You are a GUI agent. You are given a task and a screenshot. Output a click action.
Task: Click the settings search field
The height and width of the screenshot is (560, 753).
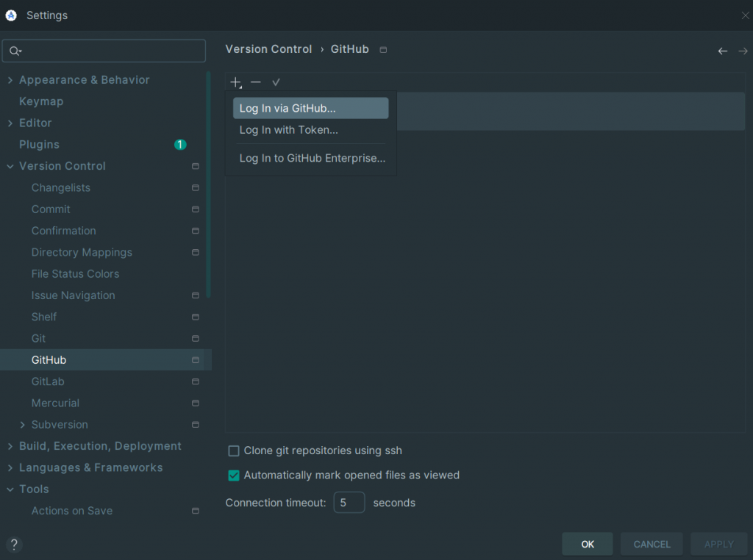[x=104, y=51]
